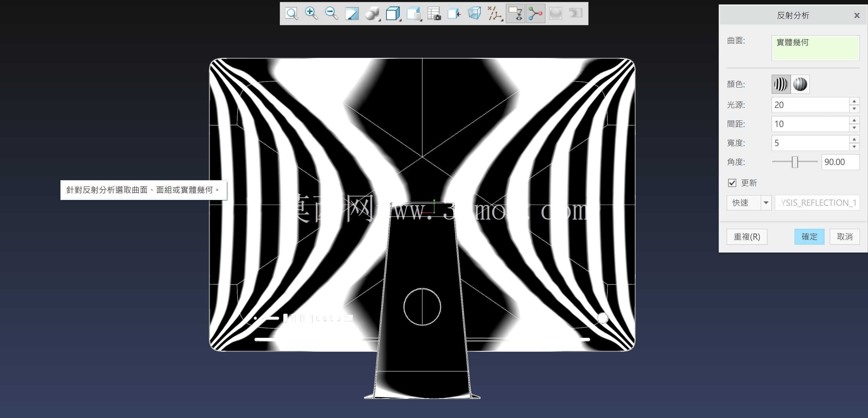Click the 角度 slider handle
Screen dimensions: 868x418
[x=795, y=162]
